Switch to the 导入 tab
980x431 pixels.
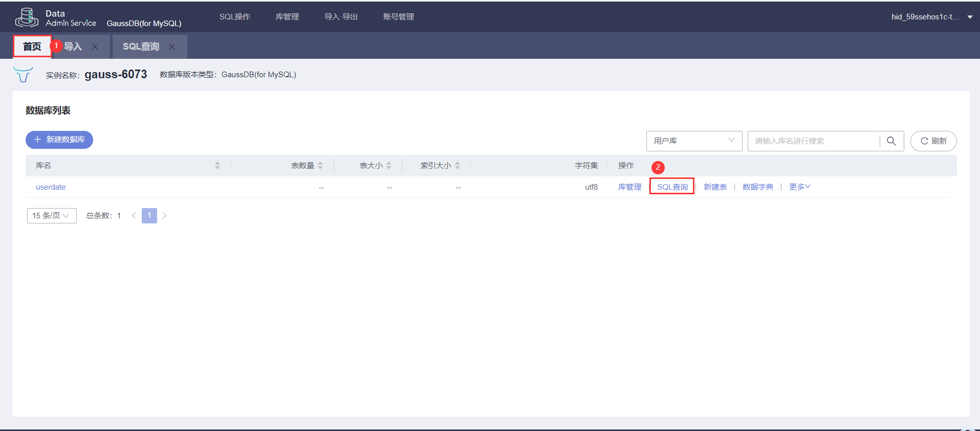tap(73, 47)
